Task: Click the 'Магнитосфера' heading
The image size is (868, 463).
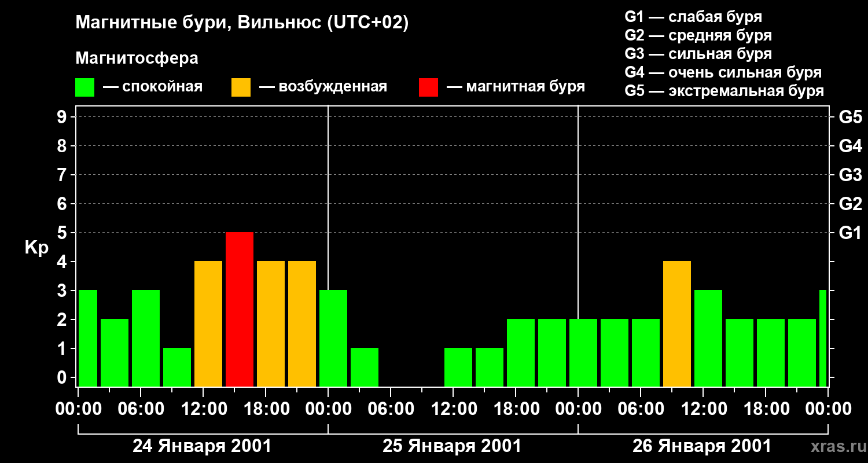Action: (137, 58)
